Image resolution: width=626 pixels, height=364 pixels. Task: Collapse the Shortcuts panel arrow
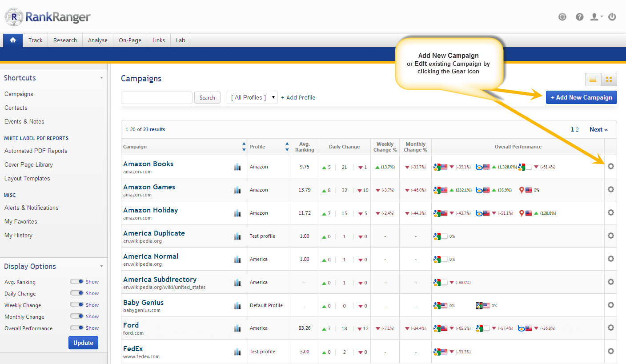(101, 78)
